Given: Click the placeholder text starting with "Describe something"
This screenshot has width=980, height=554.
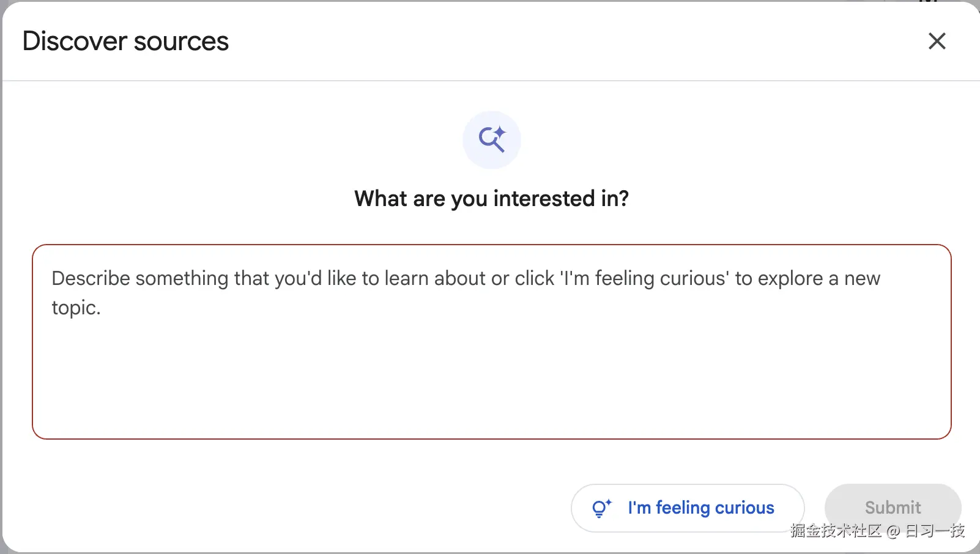Looking at the screenshot, I should pyautogui.click(x=465, y=279).
